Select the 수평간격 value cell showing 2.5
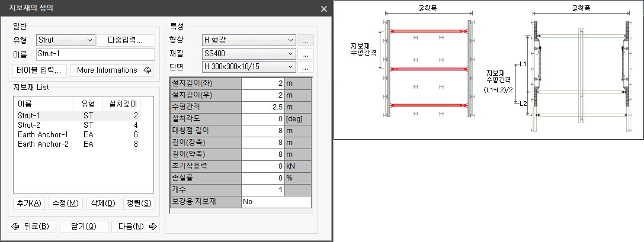This screenshot has width=644, height=242. point(262,107)
